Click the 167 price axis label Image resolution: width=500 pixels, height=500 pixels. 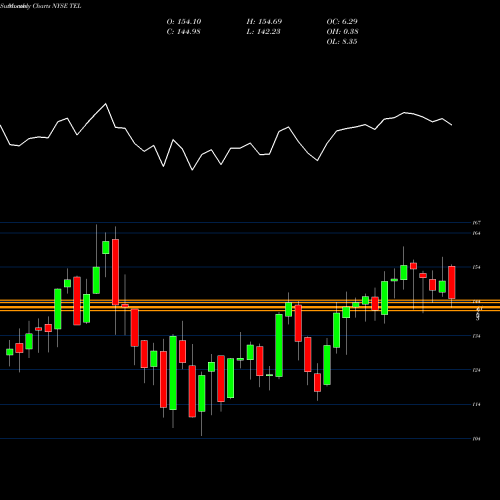(x=477, y=223)
